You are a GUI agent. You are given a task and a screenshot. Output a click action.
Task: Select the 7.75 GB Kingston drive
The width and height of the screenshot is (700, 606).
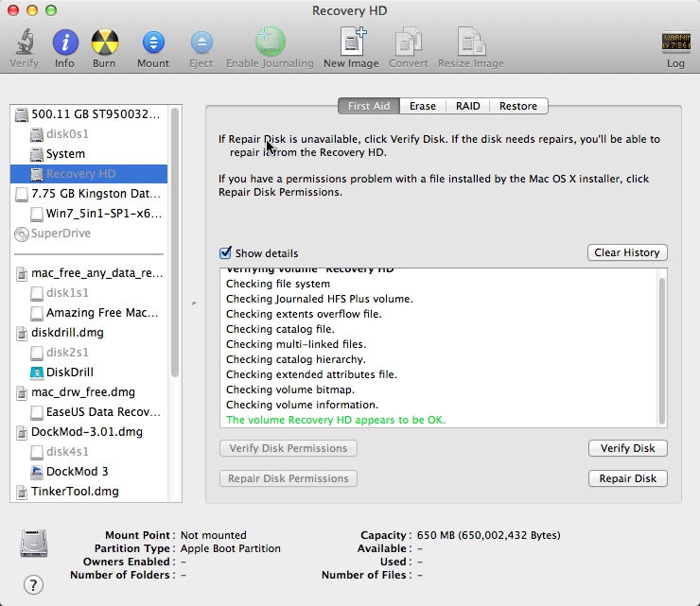coord(89,194)
